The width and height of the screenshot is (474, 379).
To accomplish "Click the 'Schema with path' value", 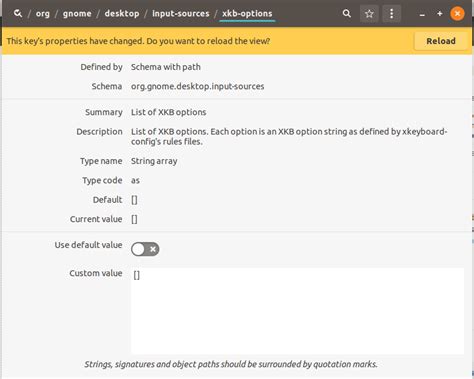I will coord(166,67).
